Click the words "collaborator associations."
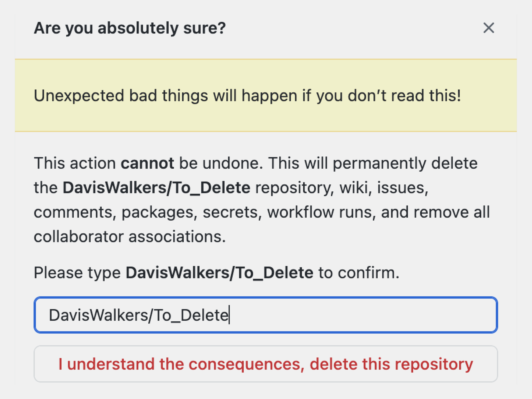 (x=130, y=237)
